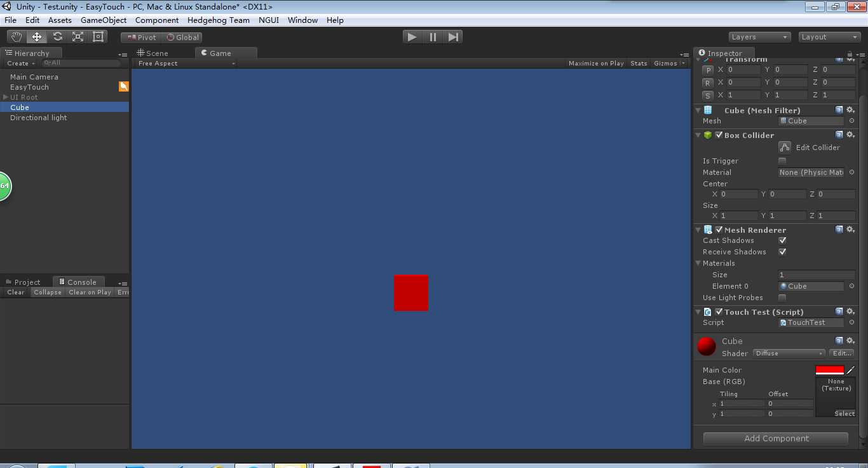Viewport: 868px width, 468px height.
Task: Disable the Box Collider component checkbox
Action: [x=719, y=135]
